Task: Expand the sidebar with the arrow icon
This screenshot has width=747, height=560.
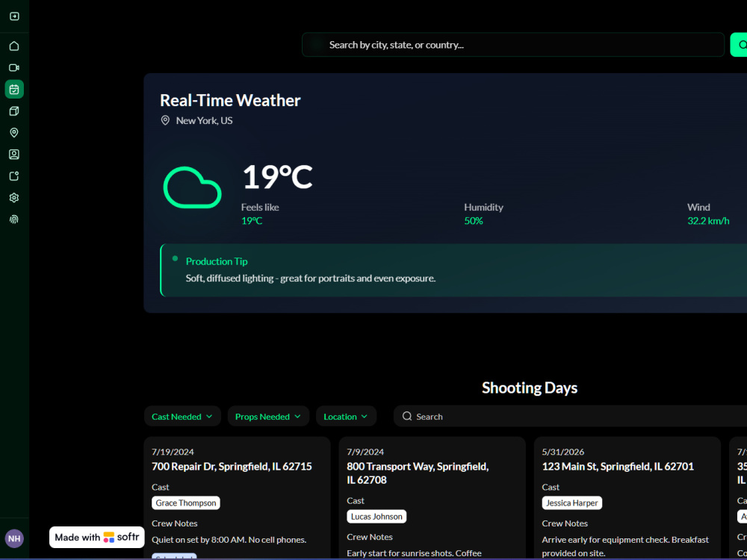Action: 14,16
